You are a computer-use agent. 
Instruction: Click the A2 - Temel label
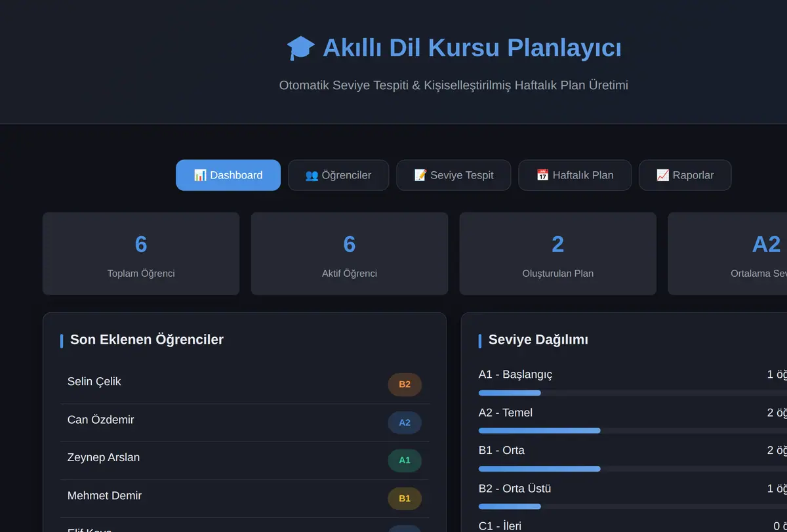(506, 413)
